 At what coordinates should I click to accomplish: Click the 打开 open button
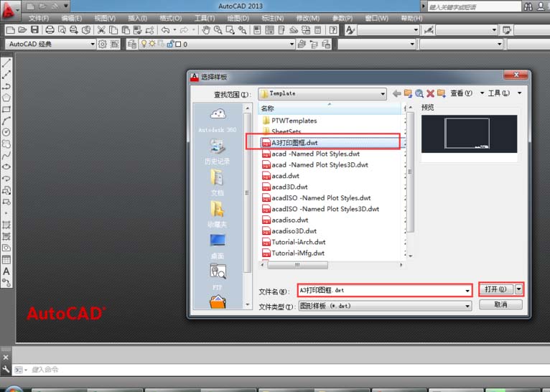(x=496, y=289)
